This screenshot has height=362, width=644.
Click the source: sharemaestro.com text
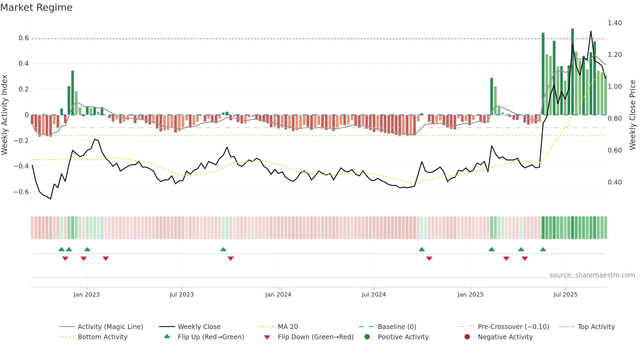pyautogui.click(x=592, y=275)
